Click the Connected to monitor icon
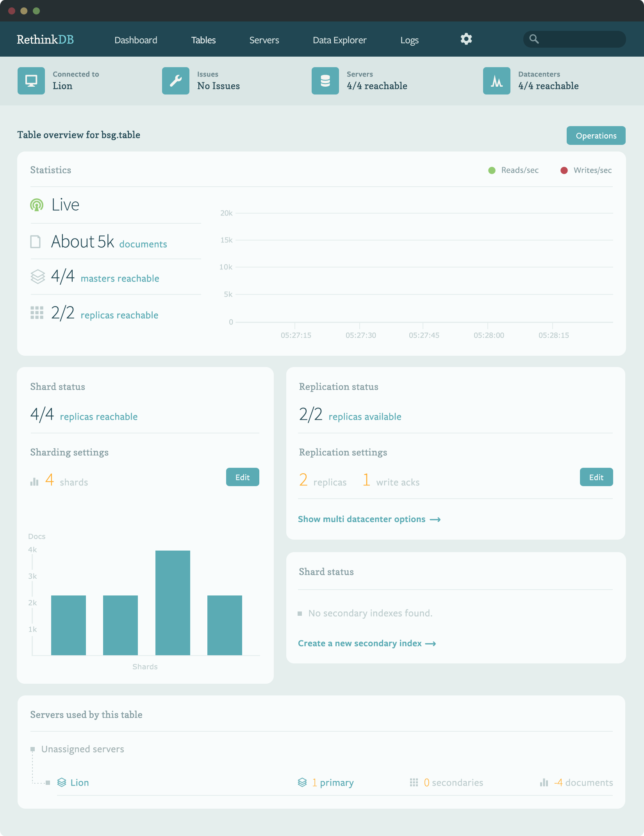Screen dimensions: 644x836 pos(31,81)
